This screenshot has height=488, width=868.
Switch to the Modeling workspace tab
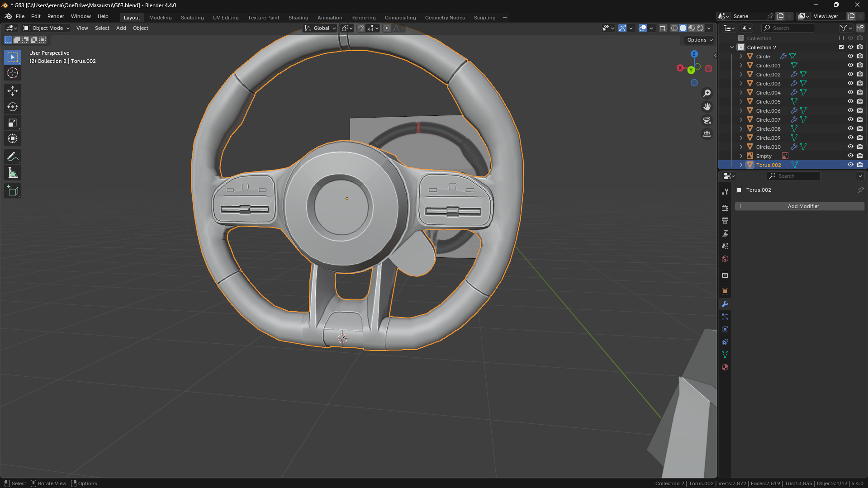click(161, 18)
